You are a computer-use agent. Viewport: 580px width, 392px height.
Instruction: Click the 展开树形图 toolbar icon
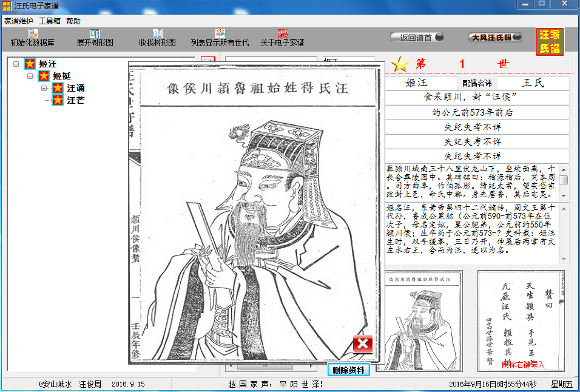[95, 34]
